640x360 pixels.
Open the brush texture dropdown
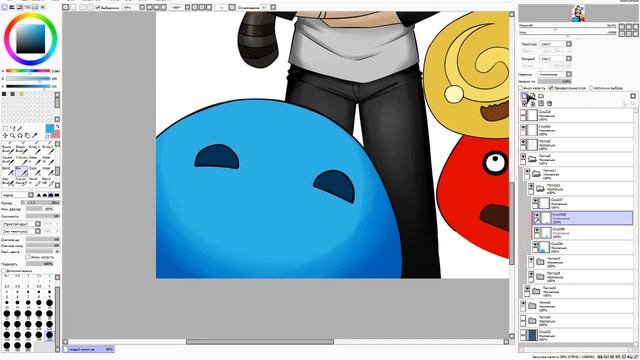pos(21,231)
